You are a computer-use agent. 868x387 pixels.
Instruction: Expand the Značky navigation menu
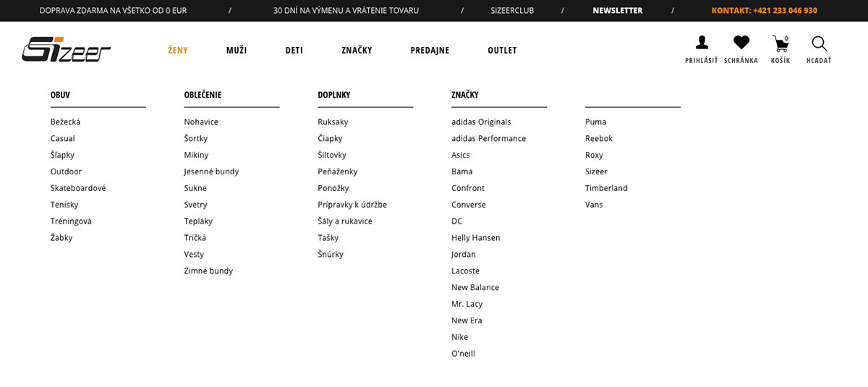(357, 51)
